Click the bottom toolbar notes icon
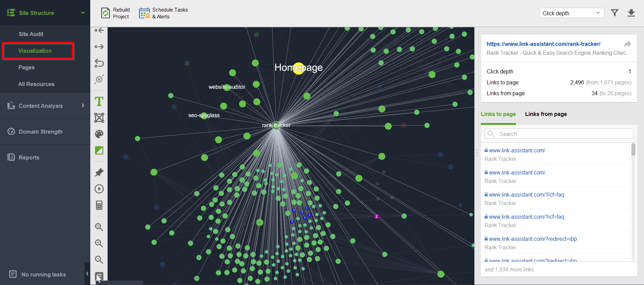The height and width of the screenshot is (285, 644). [99, 276]
